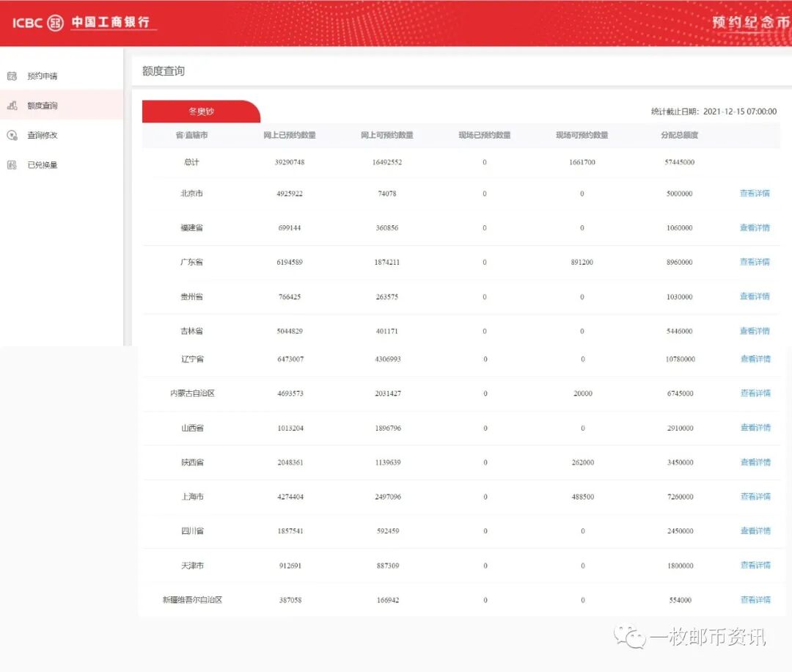The width and height of the screenshot is (792, 672).
Task: Click the 吉林省 province cell
Action: [x=191, y=331]
